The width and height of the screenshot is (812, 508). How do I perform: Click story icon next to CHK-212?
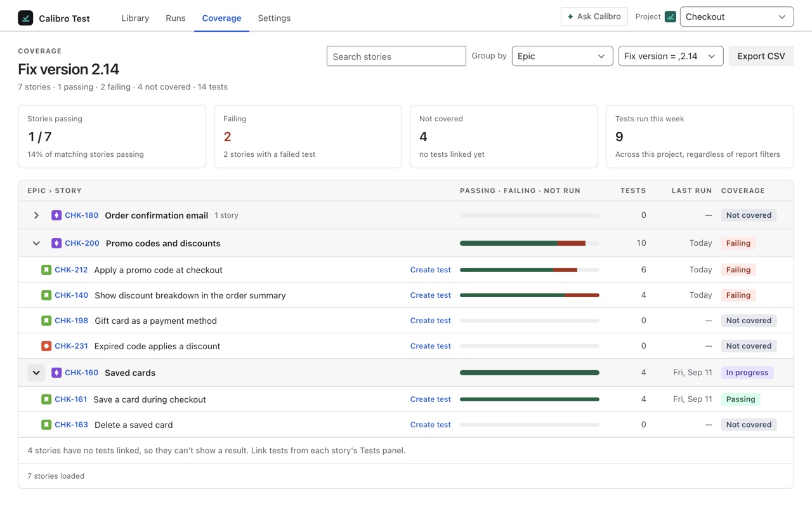[46, 270]
